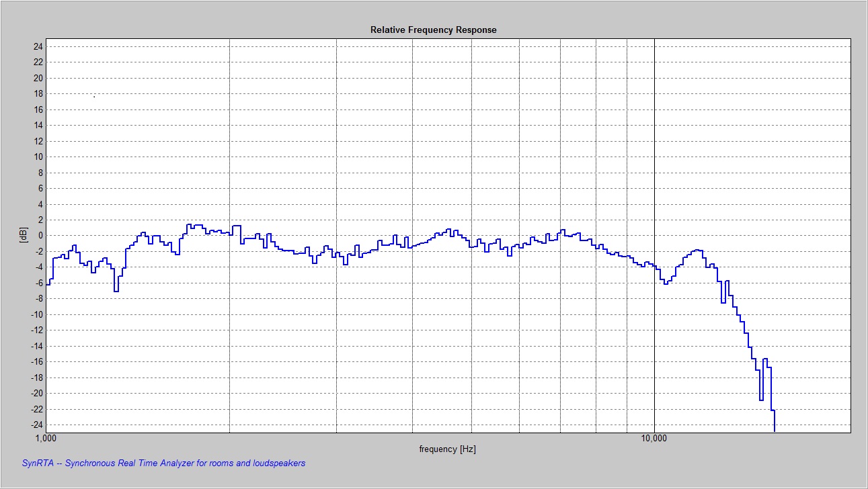Viewport: 868px width, 489px height.
Task: Click the '16' dB axis value
Action: [38, 109]
